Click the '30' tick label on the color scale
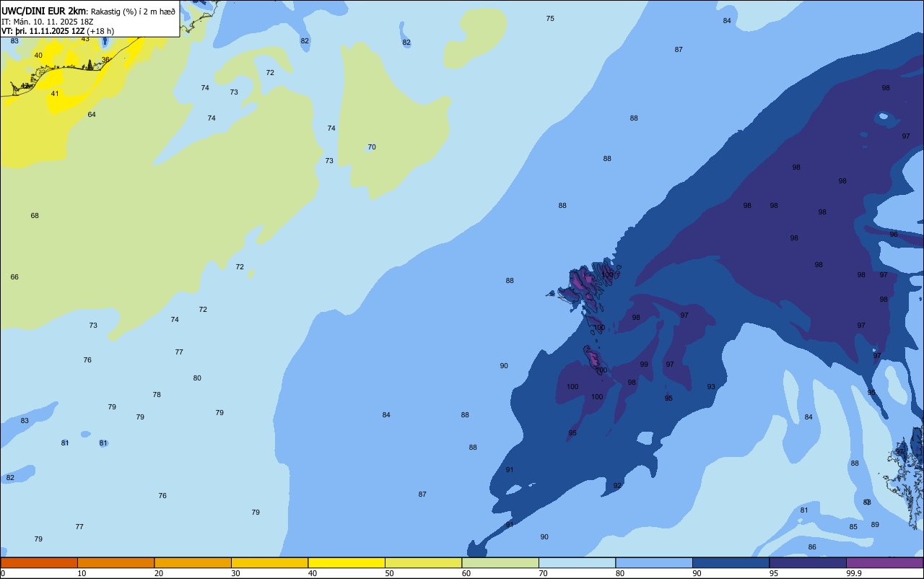This screenshot has width=924, height=579. (235, 573)
